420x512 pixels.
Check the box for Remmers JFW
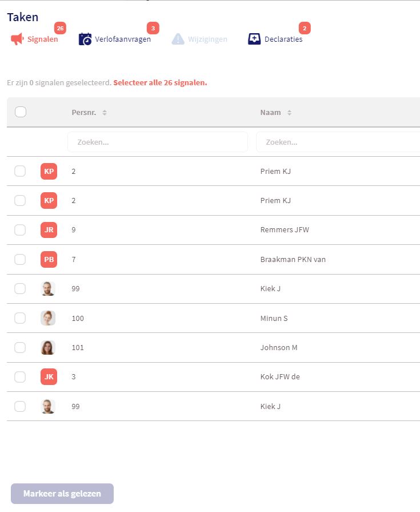pos(20,230)
